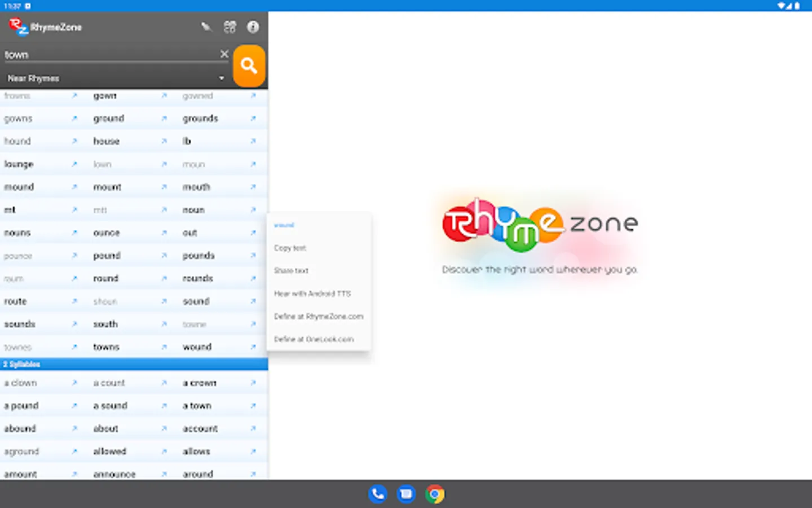Choose 'Hear with Android TTS'

[x=312, y=294]
